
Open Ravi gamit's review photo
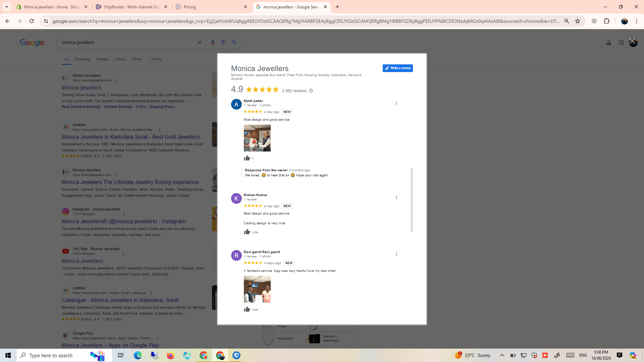pyautogui.click(x=257, y=289)
